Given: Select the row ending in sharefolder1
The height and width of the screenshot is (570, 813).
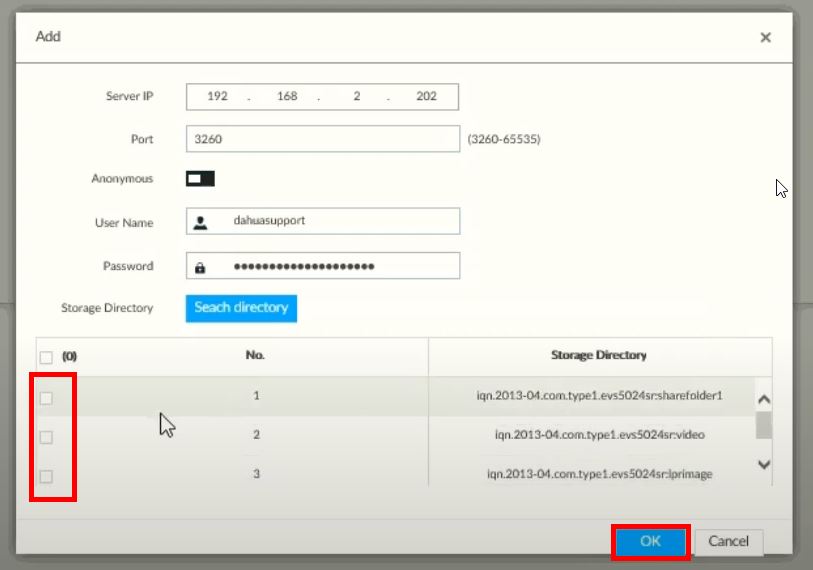Looking at the screenshot, I should pyautogui.click(x=395, y=396).
